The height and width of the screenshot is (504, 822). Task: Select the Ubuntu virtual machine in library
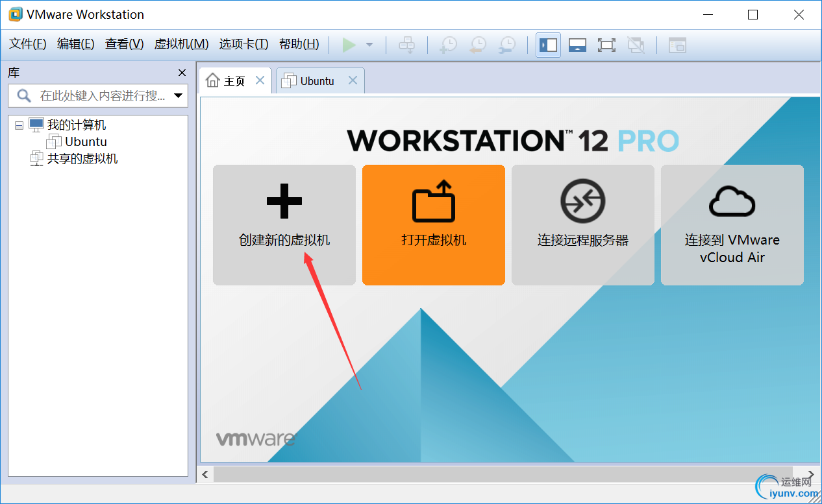tap(86, 142)
